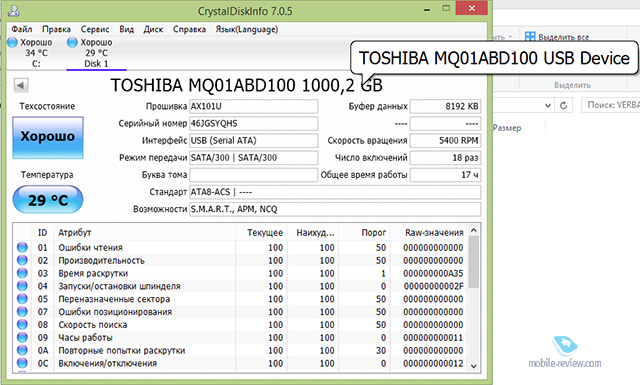Open the Правка menu
Viewport: 640px width, 385px height.
click(56, 29)
